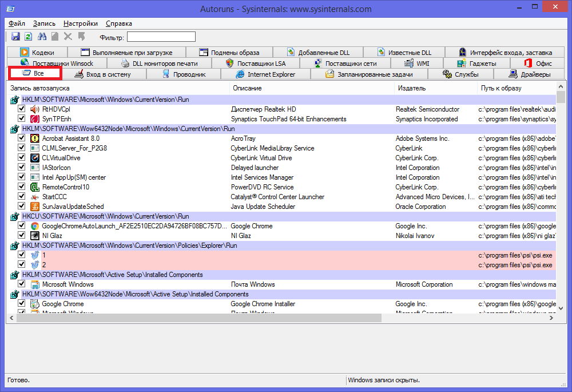The width and height of the screenshot is (572, 392).
Task: Click the Refresh toolbar icon
Action: pos(29,37)
